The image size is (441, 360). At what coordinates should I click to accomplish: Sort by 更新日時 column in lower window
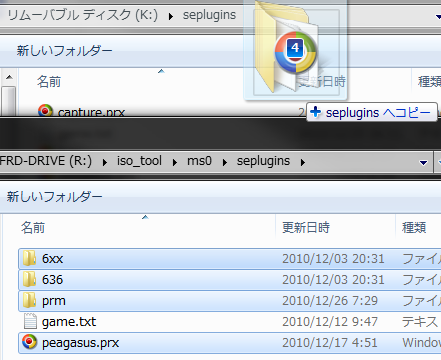coord(306,228)
